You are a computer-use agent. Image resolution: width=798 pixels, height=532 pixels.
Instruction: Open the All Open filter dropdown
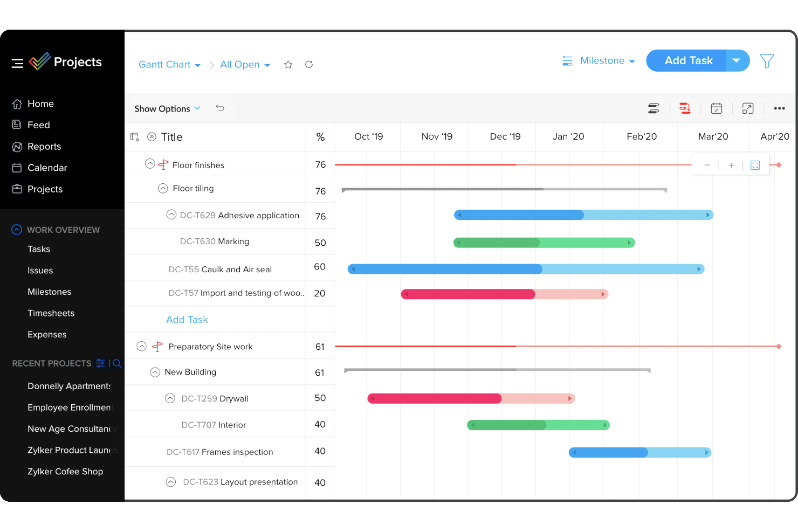pos(245,64)
